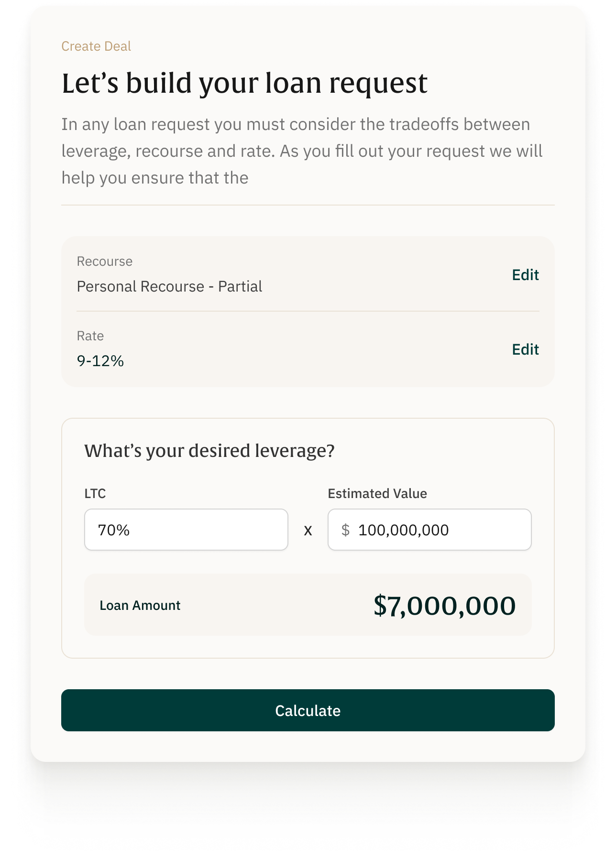
Task: Click the tradeoffs description paragraph
Action: [x=302, y=151]
